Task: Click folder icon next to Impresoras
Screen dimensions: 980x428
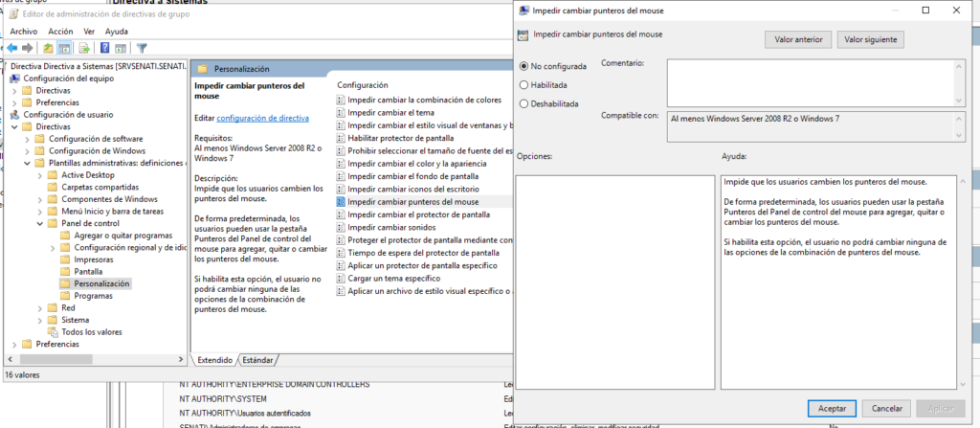Action: click(64, 259)
